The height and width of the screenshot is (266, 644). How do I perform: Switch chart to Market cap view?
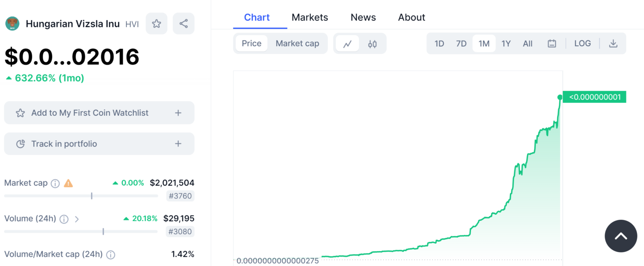click(x=297, y=44)
